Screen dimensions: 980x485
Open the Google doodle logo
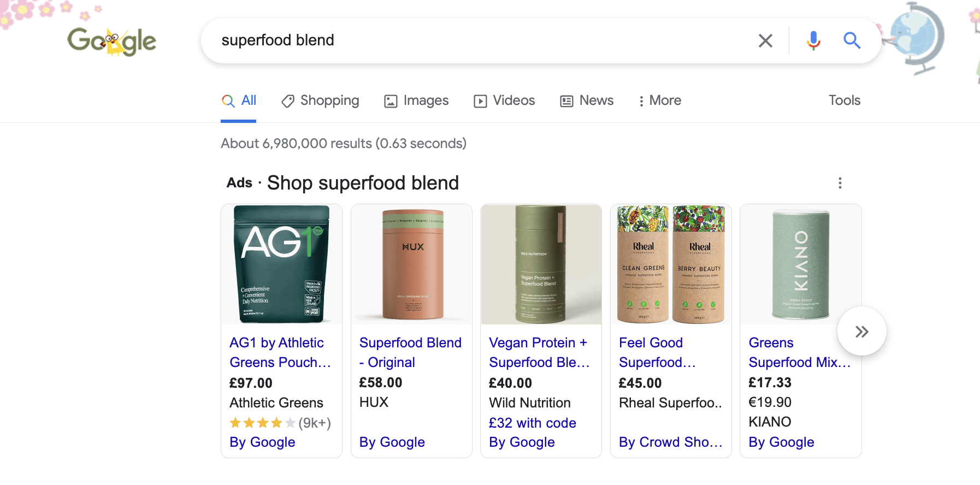tap(112, 42)
